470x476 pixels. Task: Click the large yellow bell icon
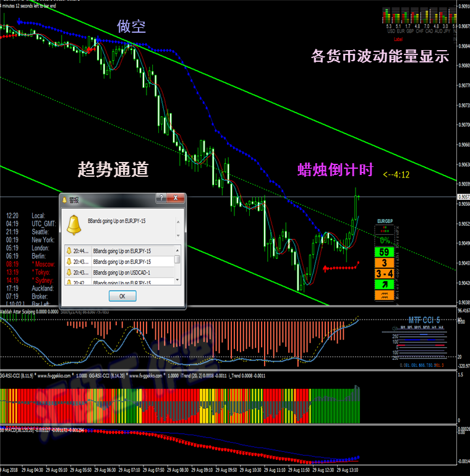pyautogui.click(x=75, y=224)
